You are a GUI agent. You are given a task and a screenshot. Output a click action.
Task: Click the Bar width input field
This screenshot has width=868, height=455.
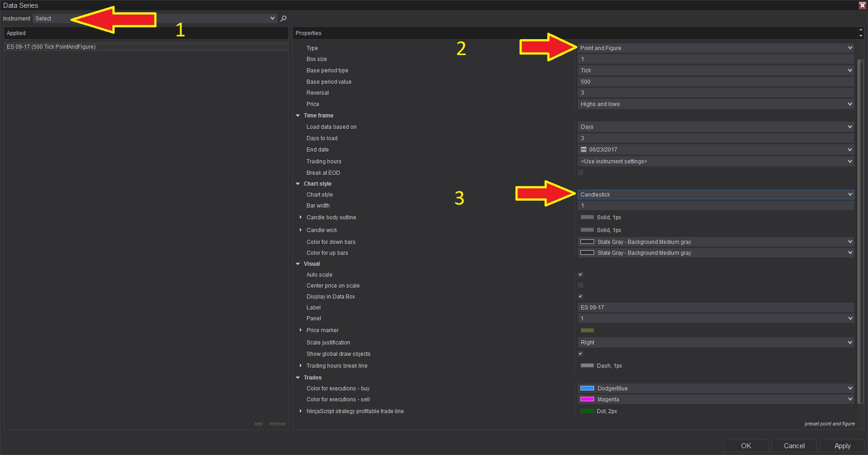click(x=716, y=206)
